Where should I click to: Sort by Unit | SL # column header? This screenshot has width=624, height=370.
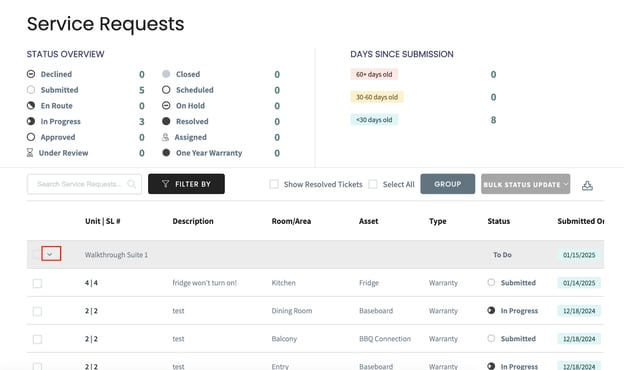103,221
